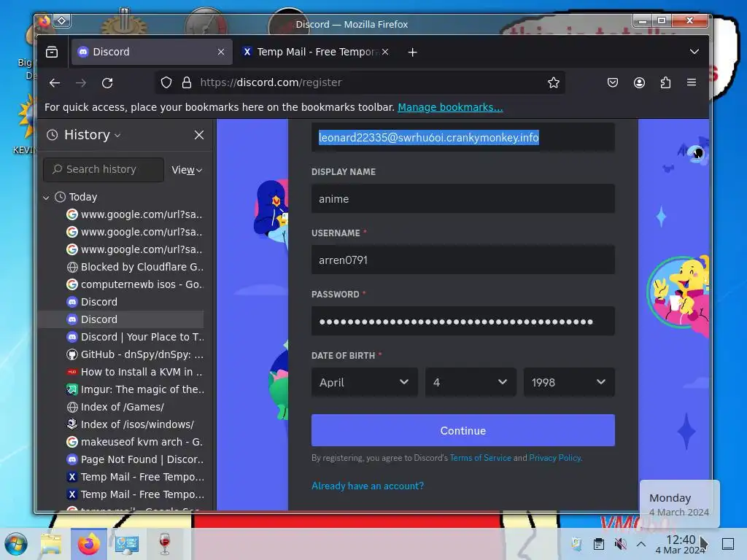Click the show desktop tray button
747x560 pixels.
[x=728, y=544]
